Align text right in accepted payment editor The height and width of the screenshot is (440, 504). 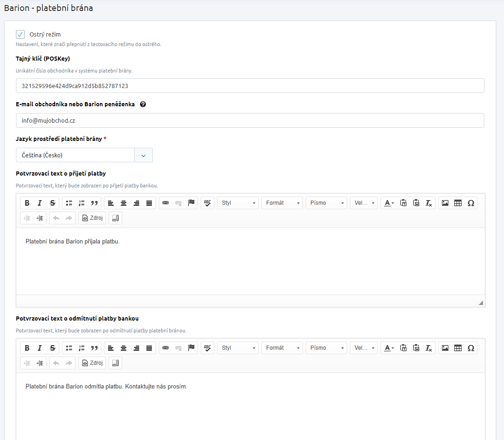point(136,203)
